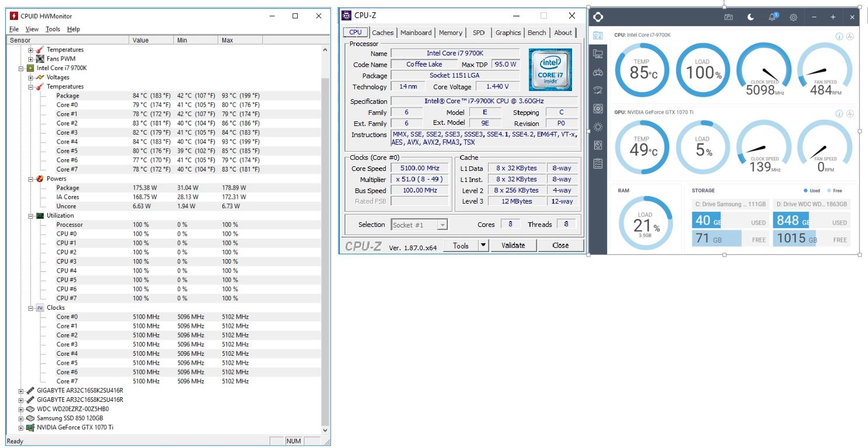The image size is (868, 448).
Task: Click the HWMonitor scrollbar up arrow
Action: [326, 50]
